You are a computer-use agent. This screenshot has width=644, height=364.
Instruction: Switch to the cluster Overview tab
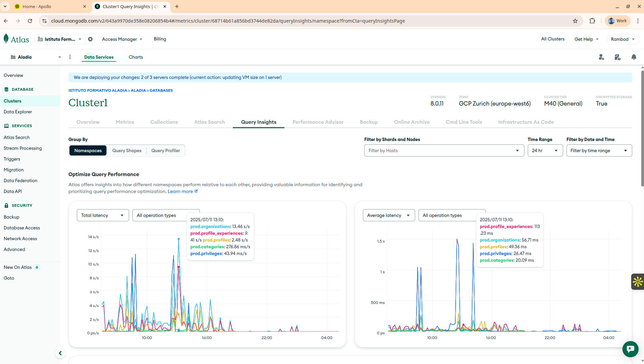(x=88, y=122)
